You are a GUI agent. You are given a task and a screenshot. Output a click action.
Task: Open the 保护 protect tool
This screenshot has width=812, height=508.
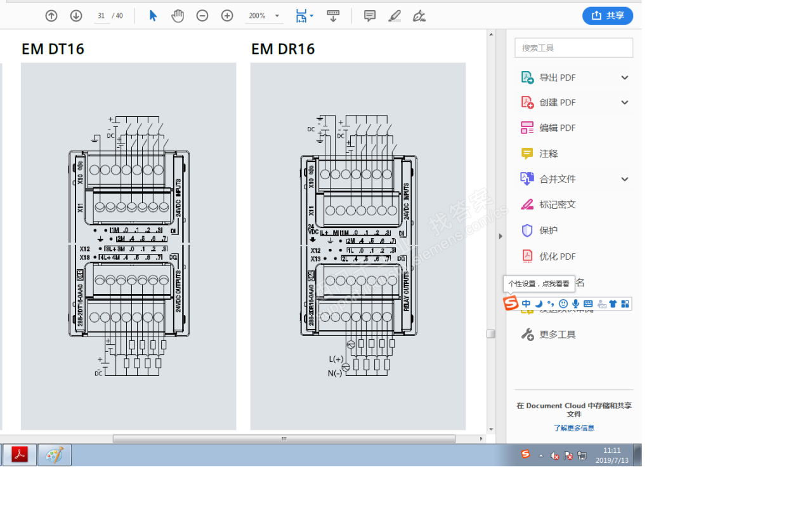(x=540, y=231)
